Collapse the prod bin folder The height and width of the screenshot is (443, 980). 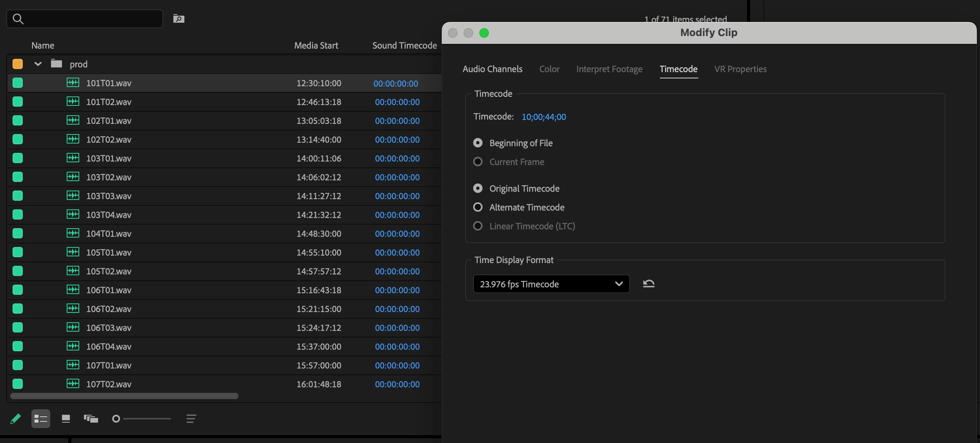[x=38, y=64]
